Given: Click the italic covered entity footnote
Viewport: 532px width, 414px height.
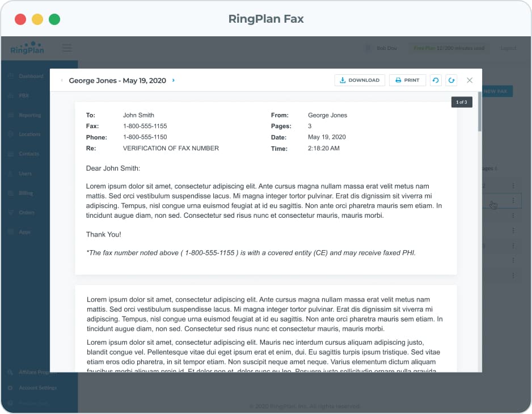Looking at the screenshot, I should click(251, 253).
